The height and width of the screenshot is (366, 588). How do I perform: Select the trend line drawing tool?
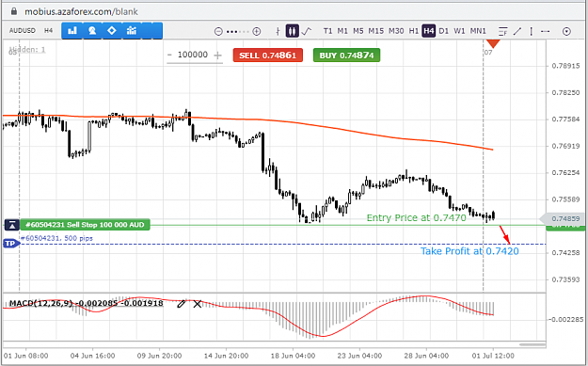click(517, 31)
